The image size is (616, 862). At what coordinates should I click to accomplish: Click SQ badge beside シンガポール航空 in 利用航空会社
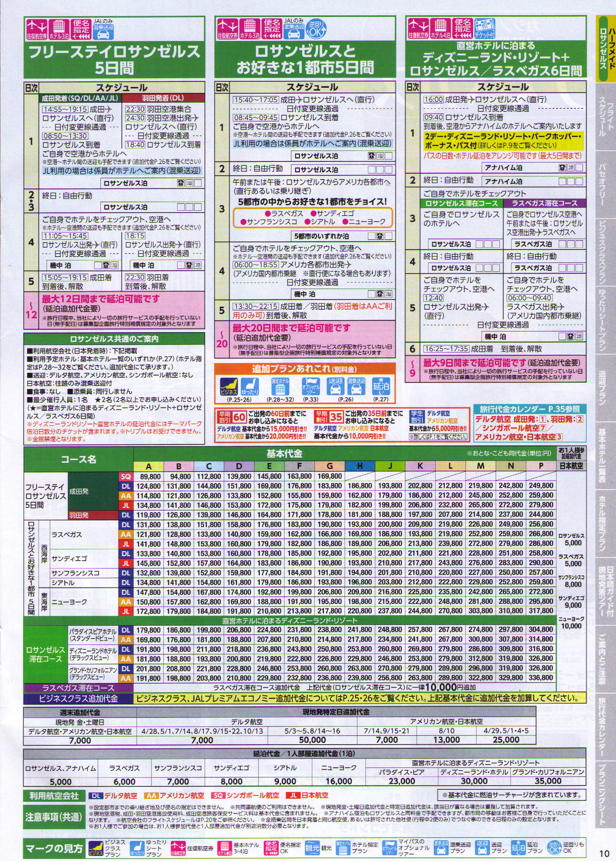tap(218, 795)
